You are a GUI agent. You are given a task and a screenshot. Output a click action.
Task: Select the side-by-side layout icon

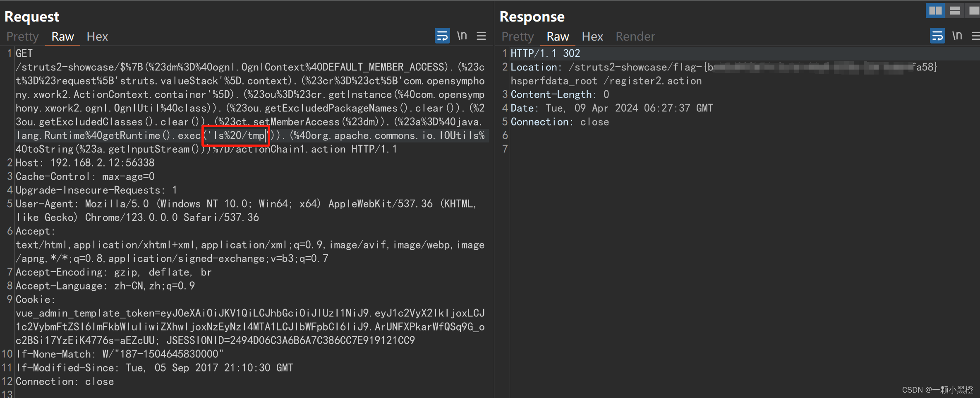pos(935,10)
